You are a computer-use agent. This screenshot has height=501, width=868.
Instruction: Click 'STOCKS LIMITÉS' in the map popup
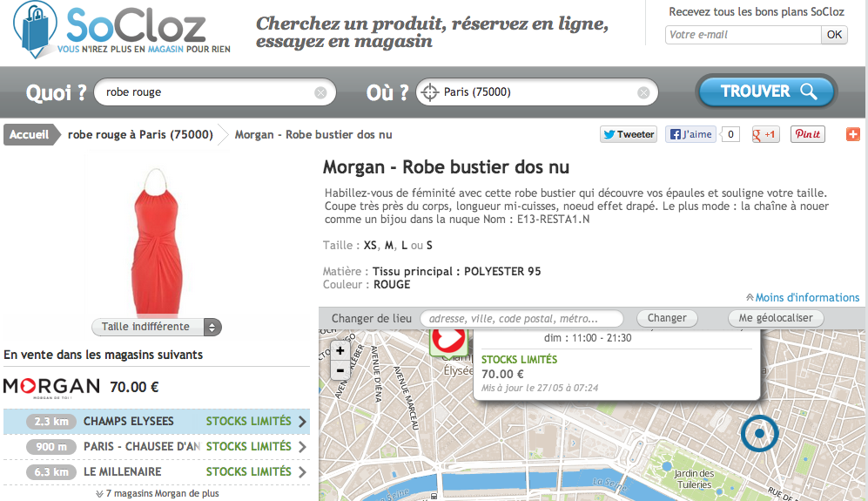coord(519,359)
